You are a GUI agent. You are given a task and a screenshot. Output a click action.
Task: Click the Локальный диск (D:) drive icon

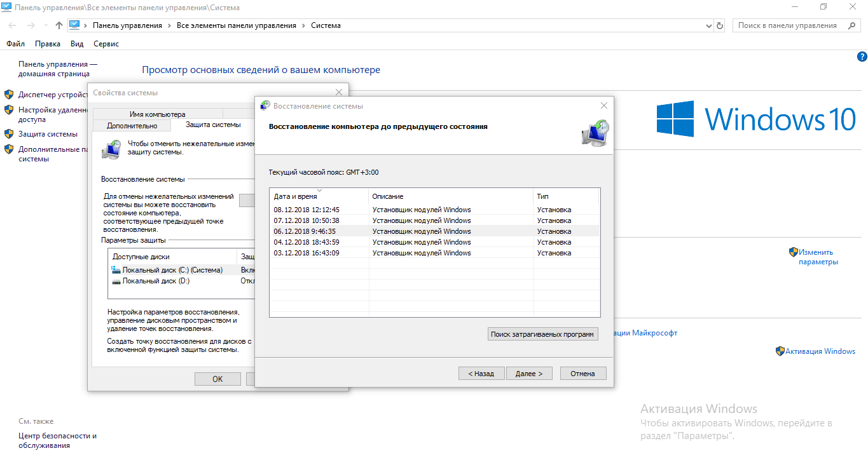[x=116, y=281]
